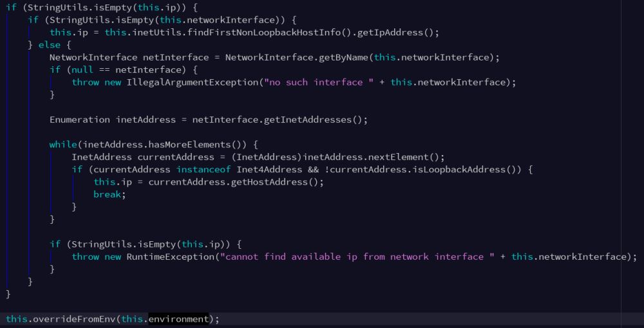Click the break keyword
Viewport: 644px width, 328px height.
pyautogui.click(x=107, y=194)
